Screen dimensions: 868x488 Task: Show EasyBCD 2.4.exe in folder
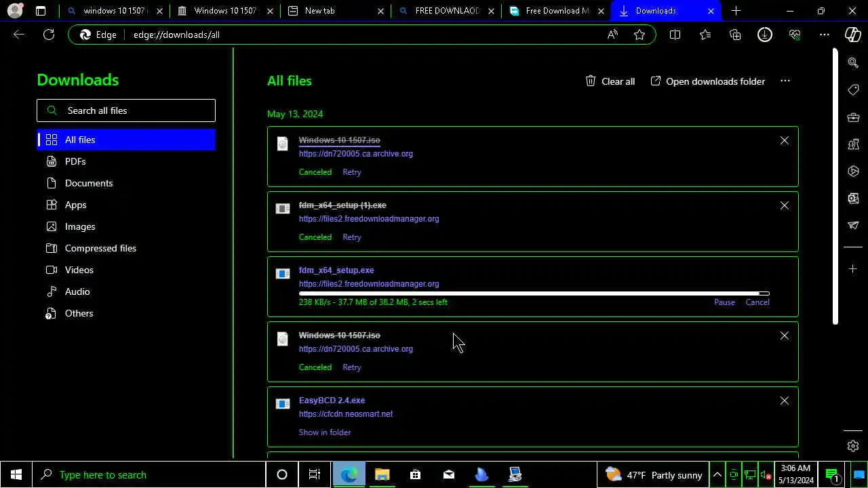(x=325, y=432)
